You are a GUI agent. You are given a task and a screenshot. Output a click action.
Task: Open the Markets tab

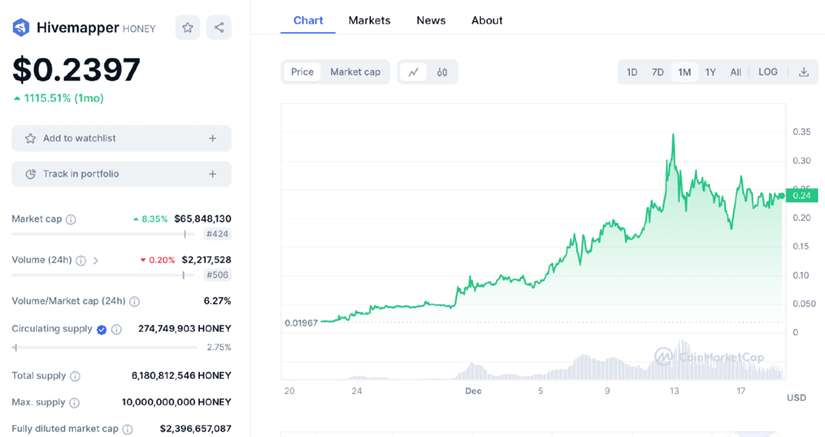point(369,20)
